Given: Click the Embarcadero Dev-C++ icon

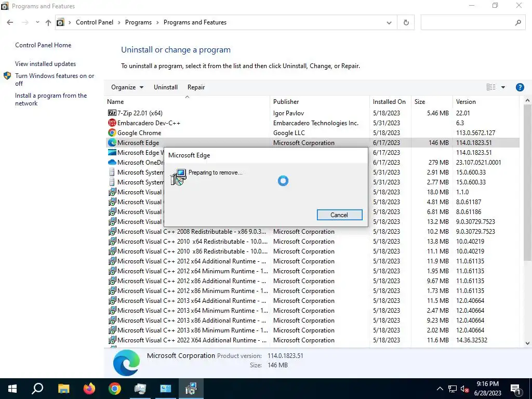Looking at the screenshot, I should 112,123.
